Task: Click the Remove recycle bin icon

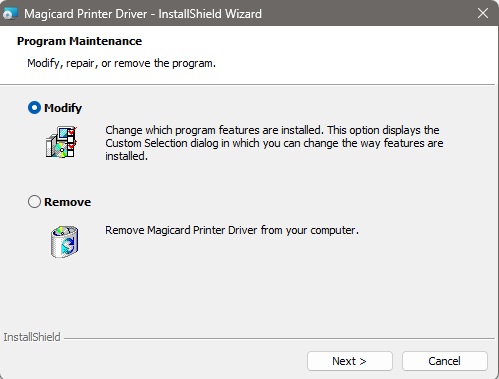Action: [65, 242]
